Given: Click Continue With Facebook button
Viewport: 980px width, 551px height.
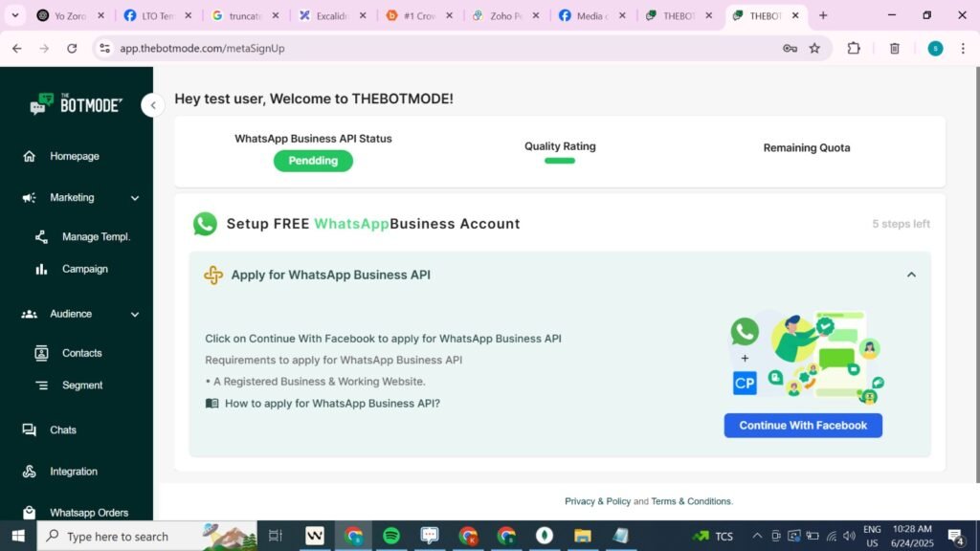Looking at the screenshot, I should pos(803,426).
